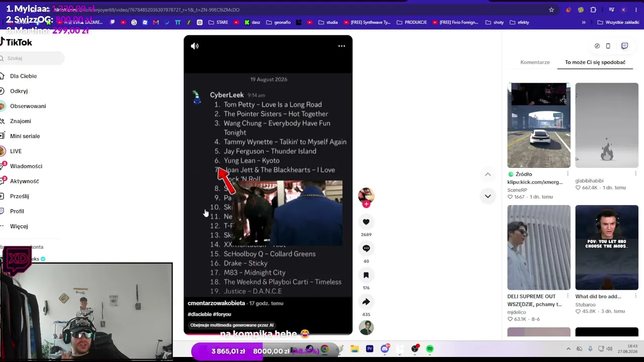Open options for the What did bro add video
The width and height of the screenshot is (644, 362).
(635, 296)
